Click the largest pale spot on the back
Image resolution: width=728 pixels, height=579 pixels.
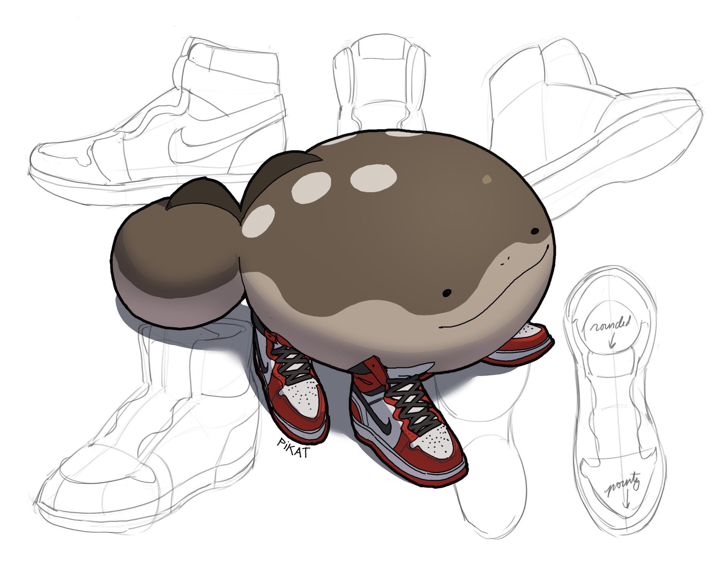coord(374,178)
